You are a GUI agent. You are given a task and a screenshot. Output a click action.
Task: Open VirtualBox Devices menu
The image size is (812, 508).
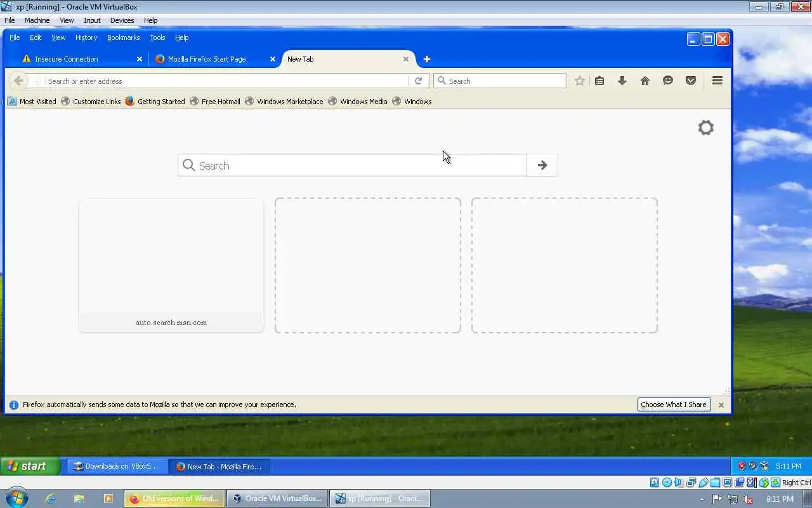point(122,20)
